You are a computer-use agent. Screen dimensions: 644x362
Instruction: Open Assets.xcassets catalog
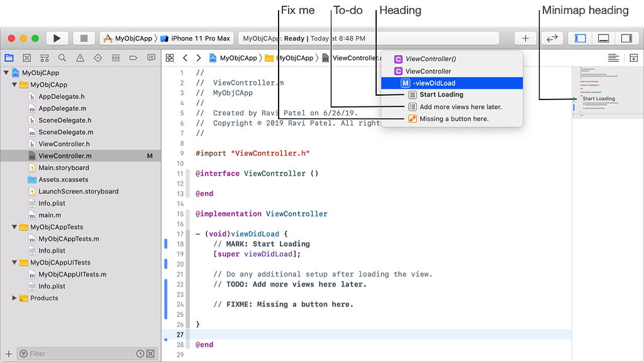coord(64,180)
